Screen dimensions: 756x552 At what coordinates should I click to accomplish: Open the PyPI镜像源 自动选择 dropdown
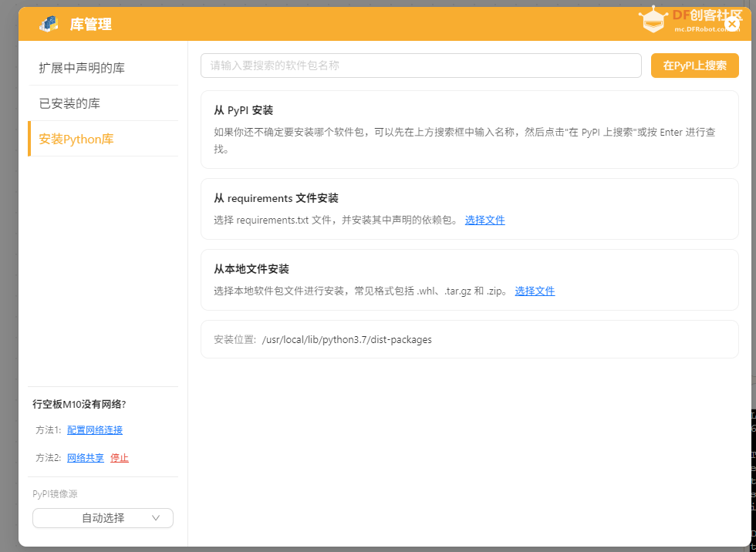click(x=103, y=518)
